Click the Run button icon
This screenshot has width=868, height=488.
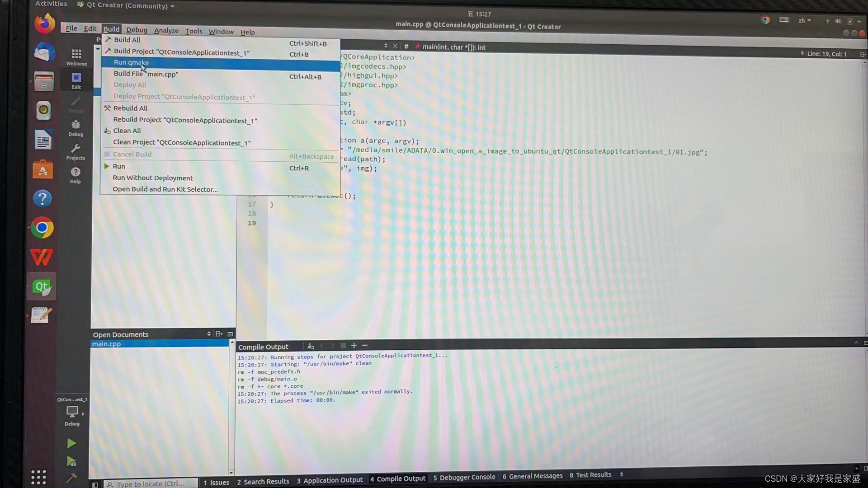point(71,443)
